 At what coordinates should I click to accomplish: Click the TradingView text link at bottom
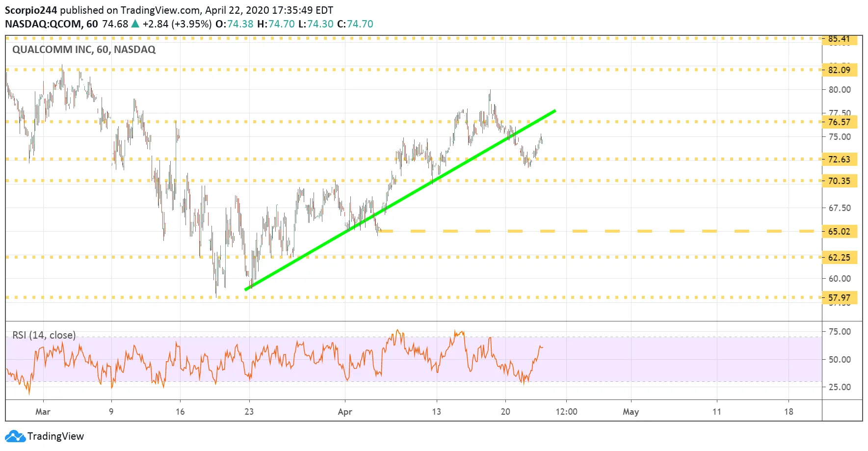point(55,436)
